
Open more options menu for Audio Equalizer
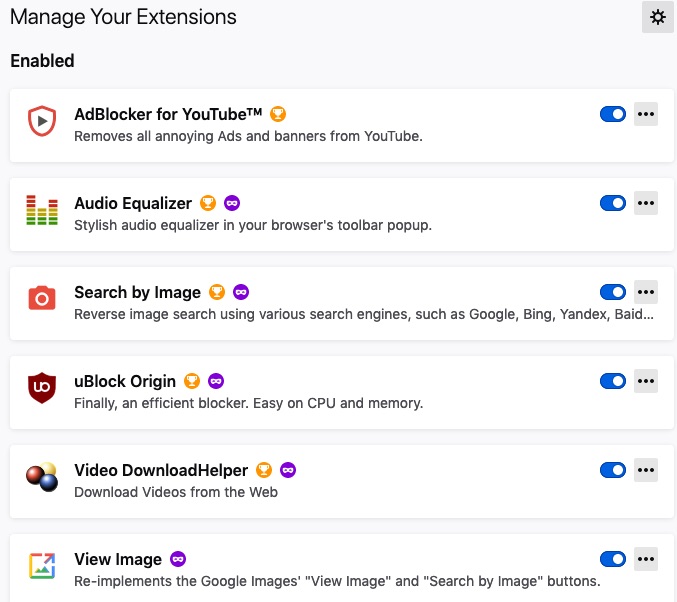[x=646, y=203]
